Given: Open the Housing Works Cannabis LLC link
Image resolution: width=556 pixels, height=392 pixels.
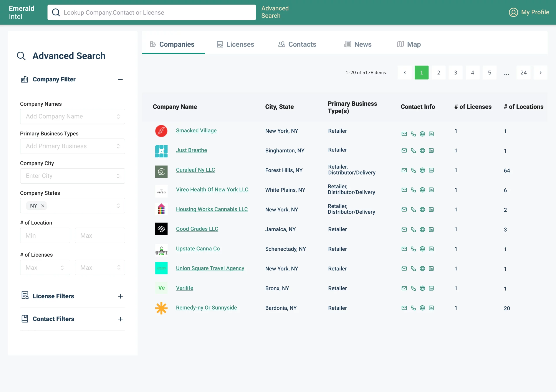Looking at the screenshot, I should pos(212,209).
